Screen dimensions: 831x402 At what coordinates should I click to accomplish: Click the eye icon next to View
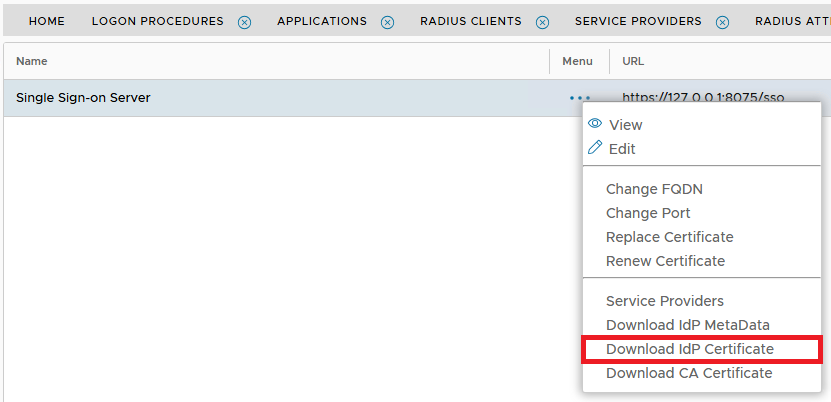coord(595,124)
